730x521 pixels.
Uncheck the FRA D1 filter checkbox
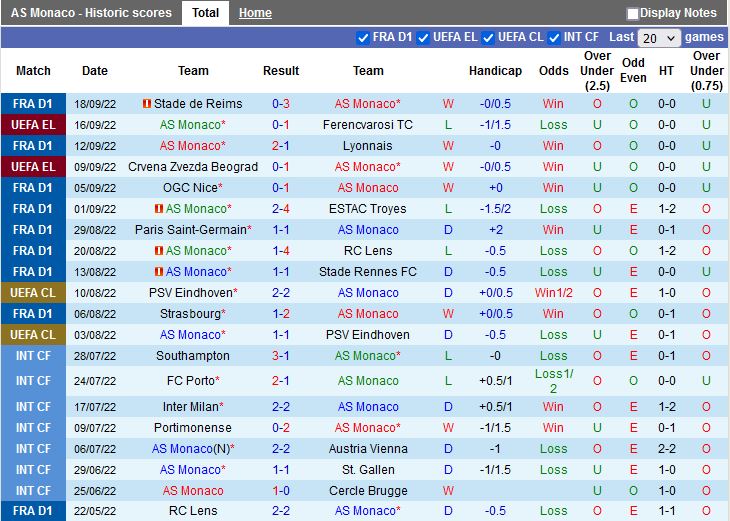coord(362,38)
